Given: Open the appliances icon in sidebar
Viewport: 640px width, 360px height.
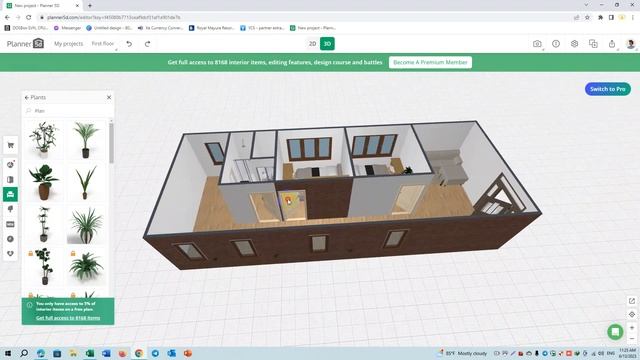Looking at the screenshot, I should [x=10, y=224].
